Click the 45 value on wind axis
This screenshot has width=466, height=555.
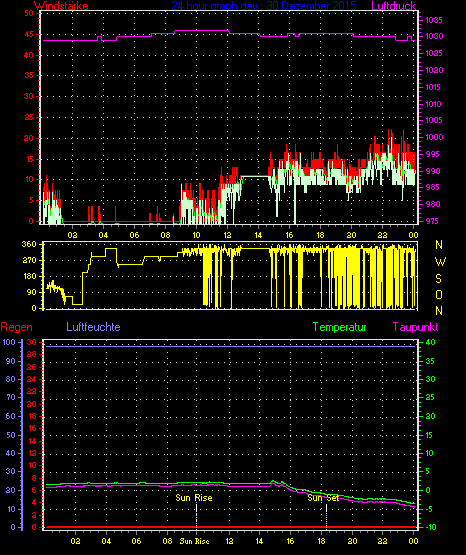(29, 34)
